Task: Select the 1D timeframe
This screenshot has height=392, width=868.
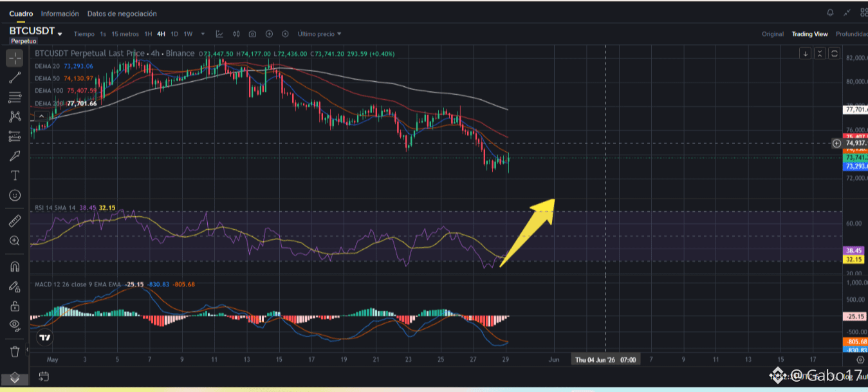Action: [174, 33]
